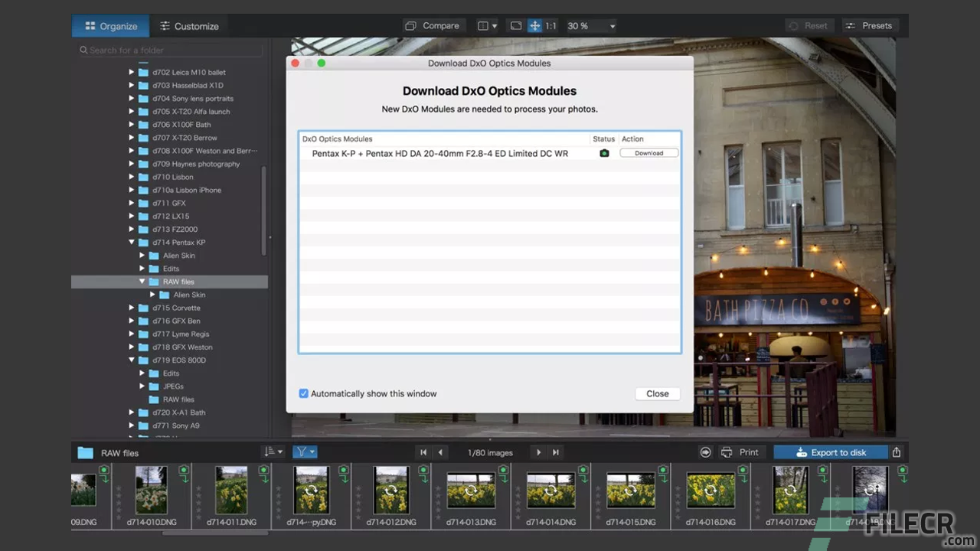This screenshot has height=551, width=980.
Task: Click the share icon next to Export to disk
Action: [897, 452]
